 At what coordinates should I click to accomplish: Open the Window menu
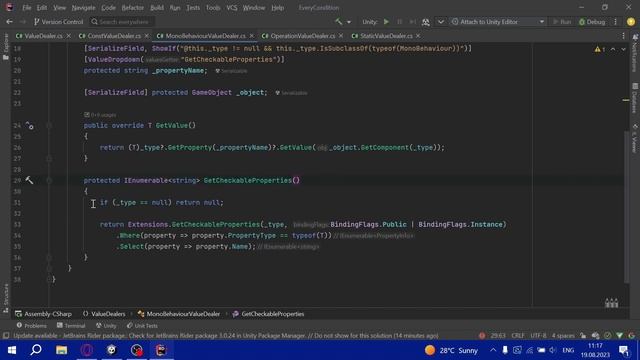254,8
